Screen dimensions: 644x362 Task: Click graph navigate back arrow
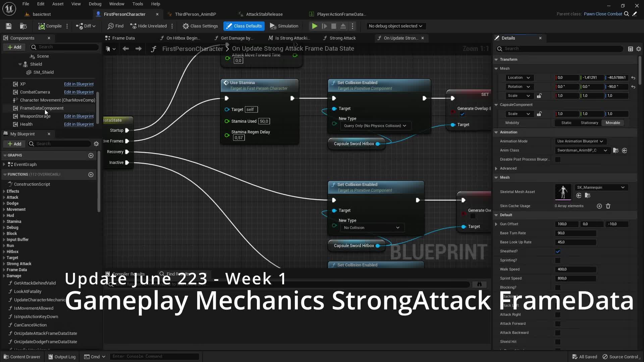(x=126, y=49)
